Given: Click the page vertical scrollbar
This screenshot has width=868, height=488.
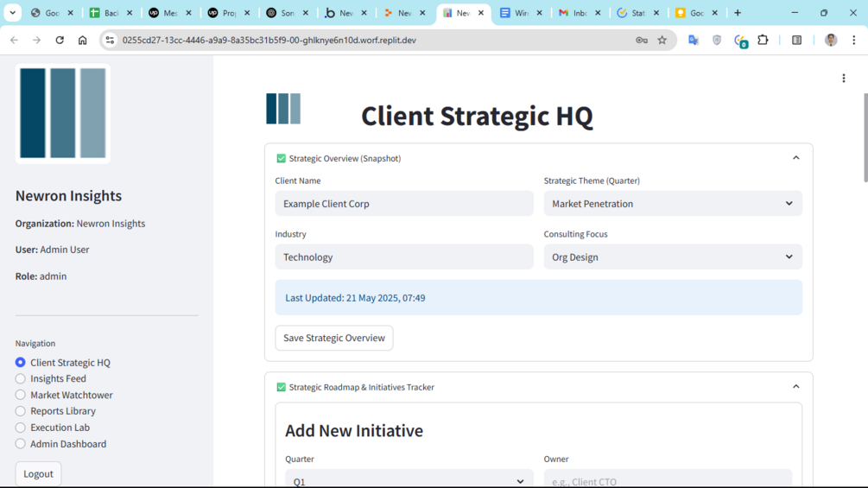Looking at the screenshot, I should click(865, 137).
